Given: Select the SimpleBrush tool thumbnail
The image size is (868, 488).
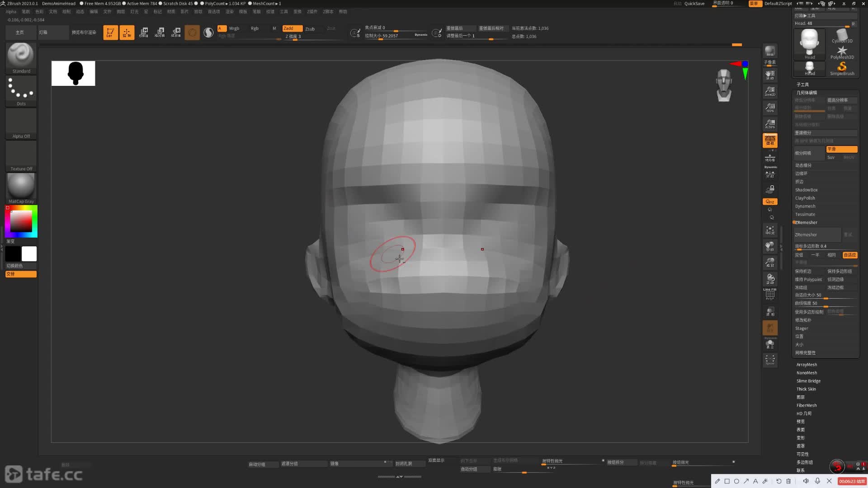Looking at the screenshot, I should point(842,69).
